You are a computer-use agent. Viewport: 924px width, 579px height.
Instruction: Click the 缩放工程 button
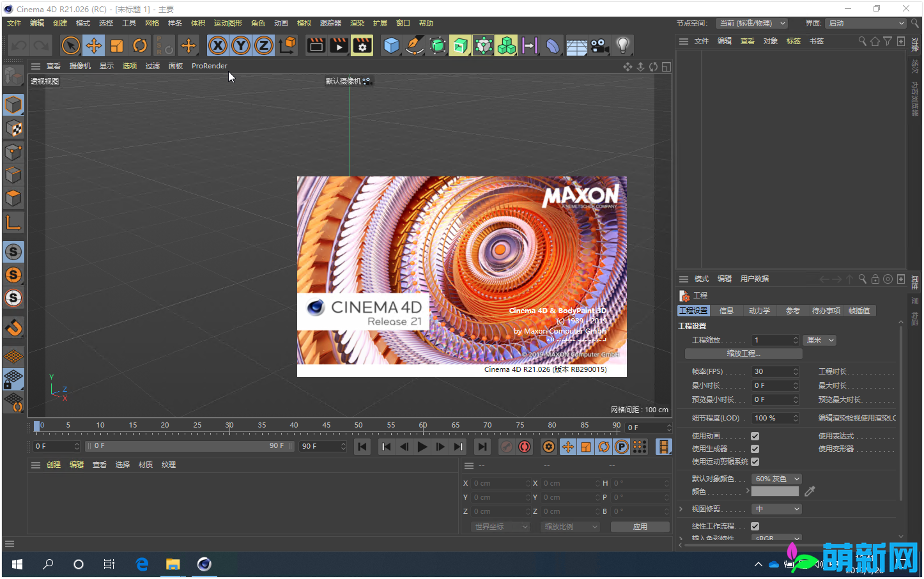[744, 353]
